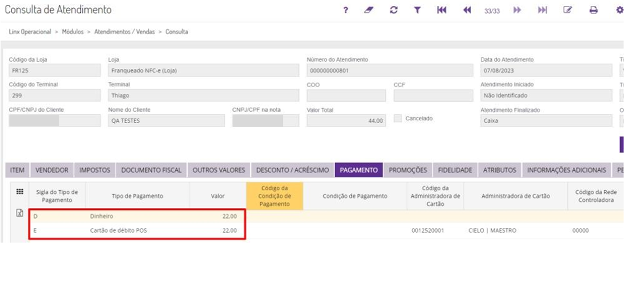Screen dimensions: 644x284
Task: Open the FIDELIDADE tab
Action: point(455,170)
